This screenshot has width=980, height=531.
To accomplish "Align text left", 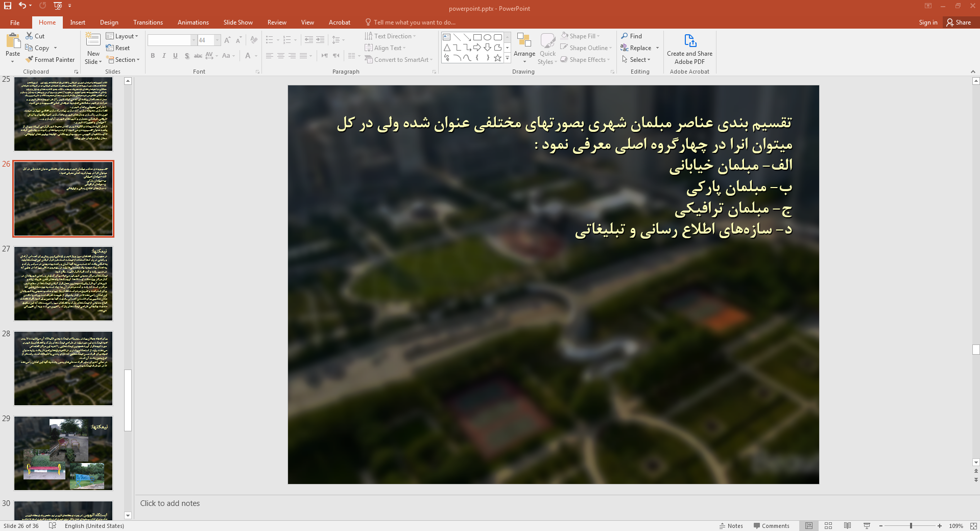I will click(x=270, y=56).
